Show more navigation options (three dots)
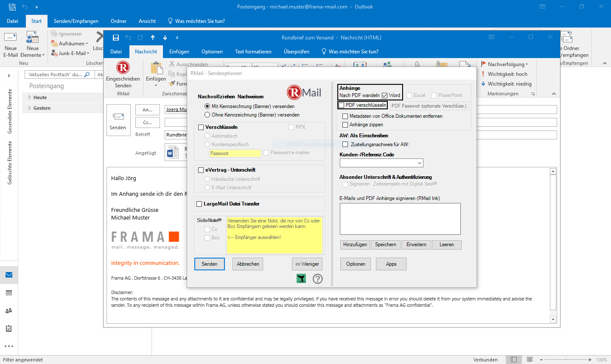Image resolution: width=611 pixels, height=364 pixels. 9,346
